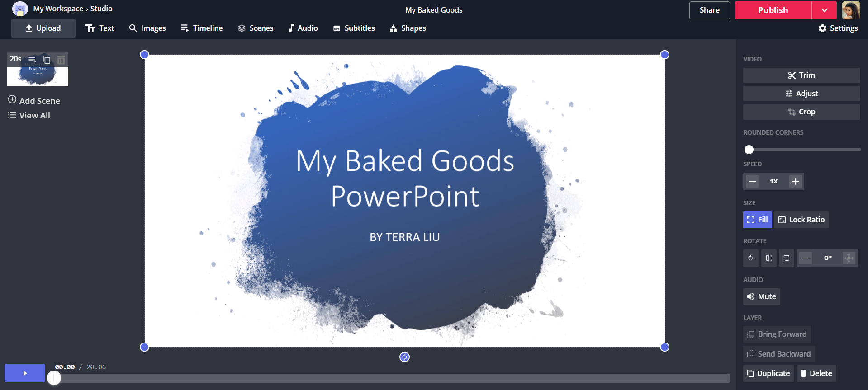Click the red Publish button
This screenshot has width=868, height=390.
773,10
